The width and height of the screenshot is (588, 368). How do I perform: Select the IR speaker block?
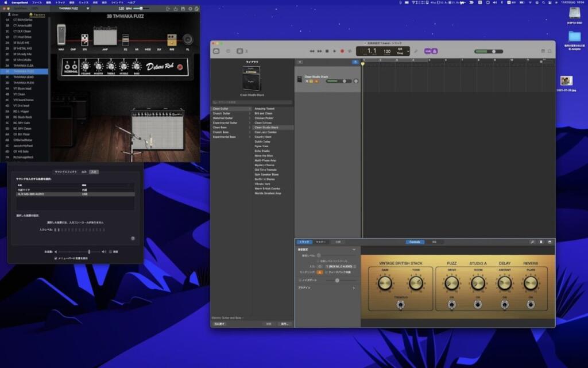click(x=188, y=39)
